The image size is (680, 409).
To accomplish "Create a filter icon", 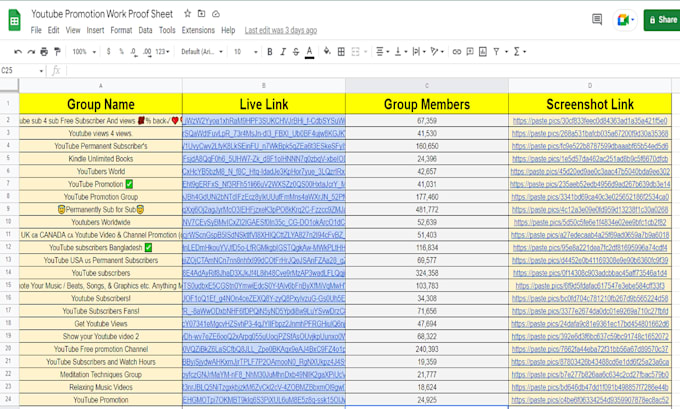I will [496, 52].
